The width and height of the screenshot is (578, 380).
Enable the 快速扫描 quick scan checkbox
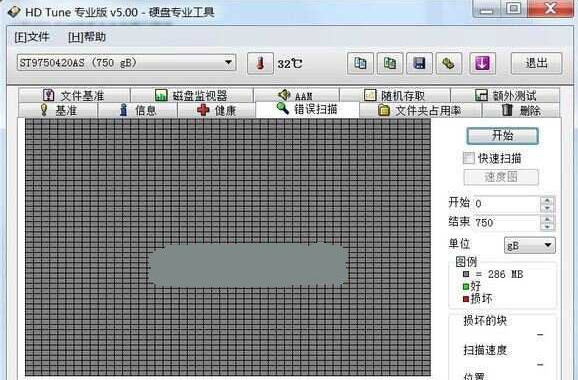pyautogui.click(x=469, y=158)
